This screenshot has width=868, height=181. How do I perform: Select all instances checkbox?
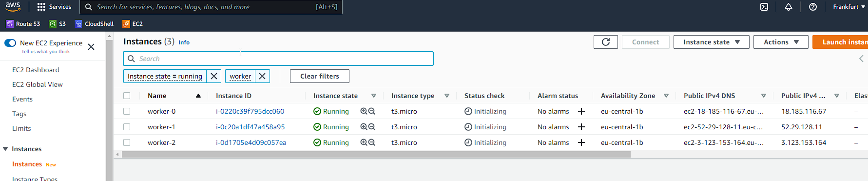coord(127,96)
